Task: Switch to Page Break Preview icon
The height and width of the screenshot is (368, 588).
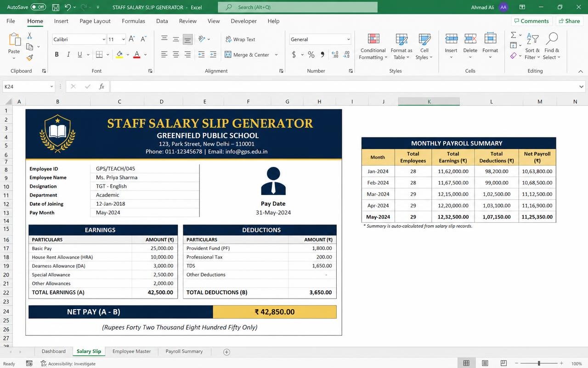Action: click(503, 363)
